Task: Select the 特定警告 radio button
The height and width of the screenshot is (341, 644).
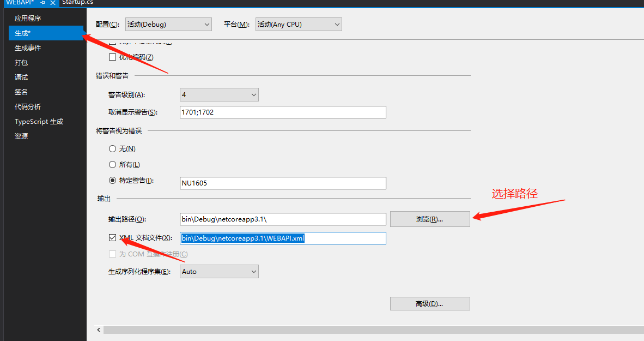Action: [113, 181]
